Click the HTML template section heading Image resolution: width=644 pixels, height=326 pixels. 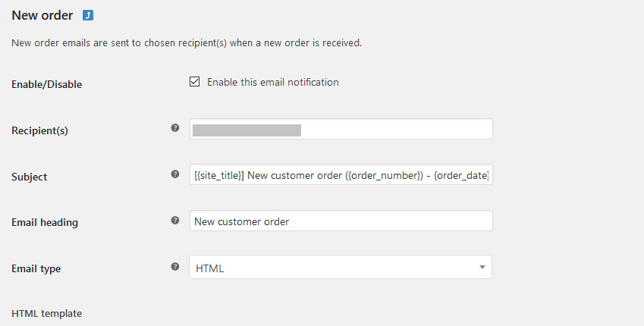pyautogui.click(x=47, y=313)
